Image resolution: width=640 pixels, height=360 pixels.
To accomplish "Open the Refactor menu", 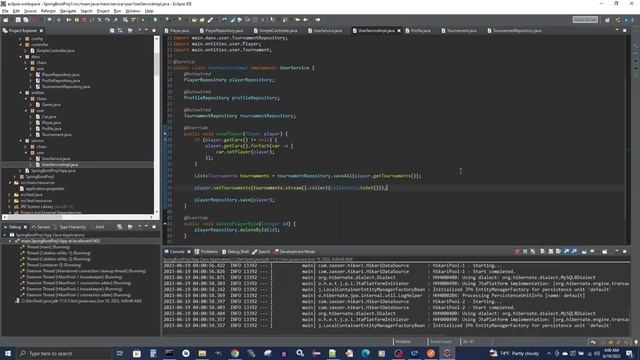I will 48,11.
